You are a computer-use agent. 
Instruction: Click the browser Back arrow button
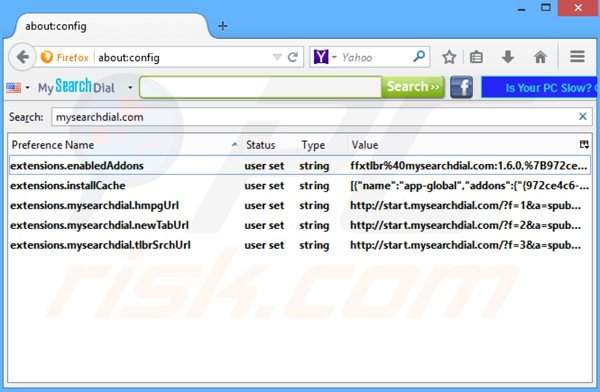pyautogui.click(x=23, y=57)
